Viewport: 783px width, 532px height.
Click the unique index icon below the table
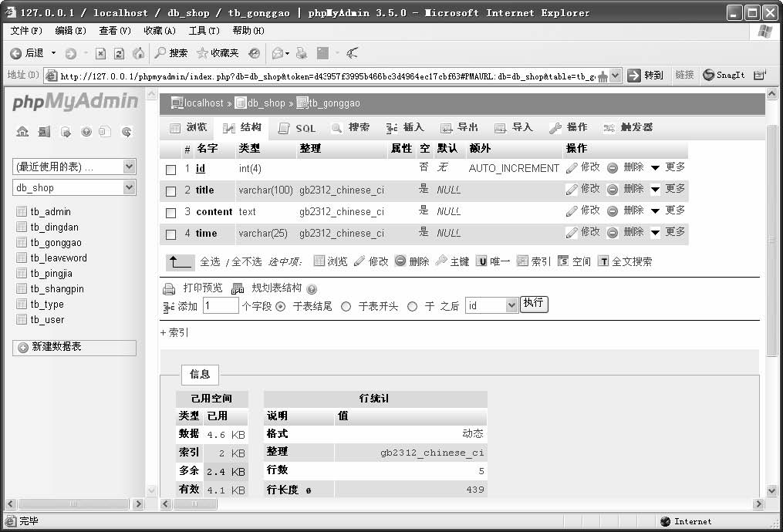pos(481,261)
